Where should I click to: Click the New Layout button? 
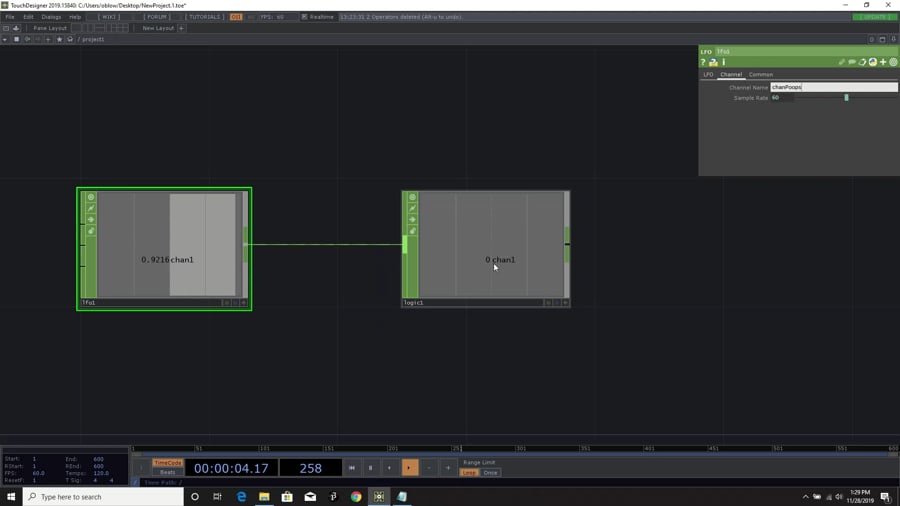point(158,28)
